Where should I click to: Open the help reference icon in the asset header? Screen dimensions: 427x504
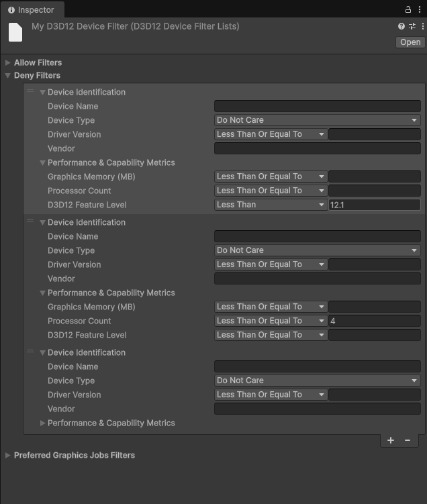[401, 27]
